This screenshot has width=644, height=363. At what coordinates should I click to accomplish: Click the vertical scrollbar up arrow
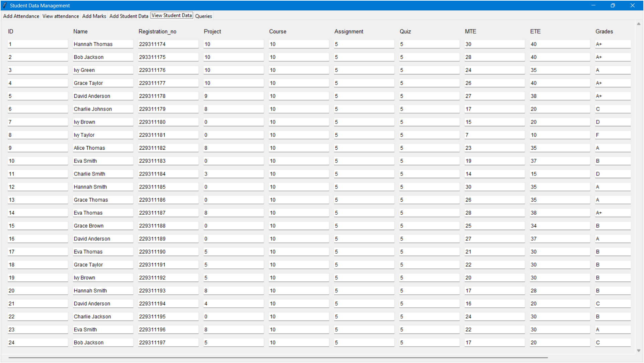639,24
